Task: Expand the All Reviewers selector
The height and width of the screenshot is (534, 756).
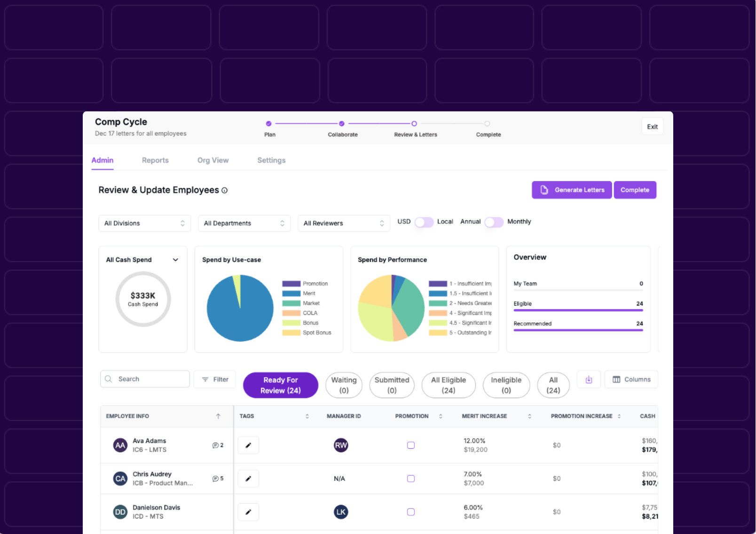Action: (344, 223)
